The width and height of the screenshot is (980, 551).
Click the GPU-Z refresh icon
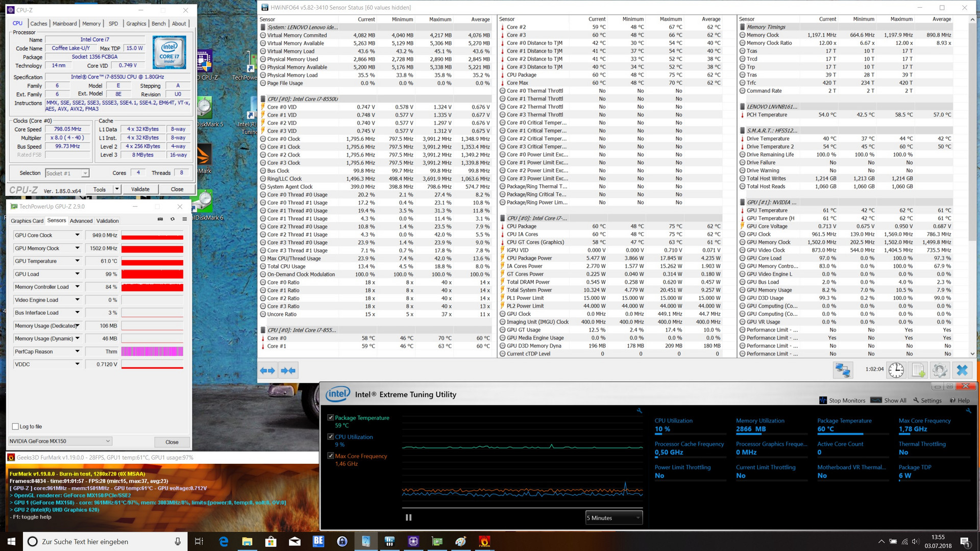(x=173, y=219)
